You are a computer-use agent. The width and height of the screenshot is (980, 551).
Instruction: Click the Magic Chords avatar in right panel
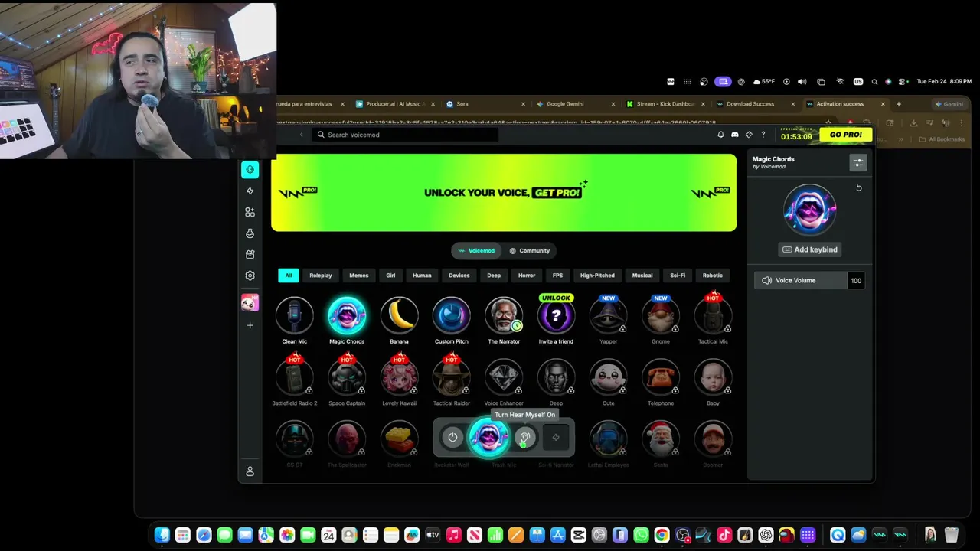click(x=809, y=210)
